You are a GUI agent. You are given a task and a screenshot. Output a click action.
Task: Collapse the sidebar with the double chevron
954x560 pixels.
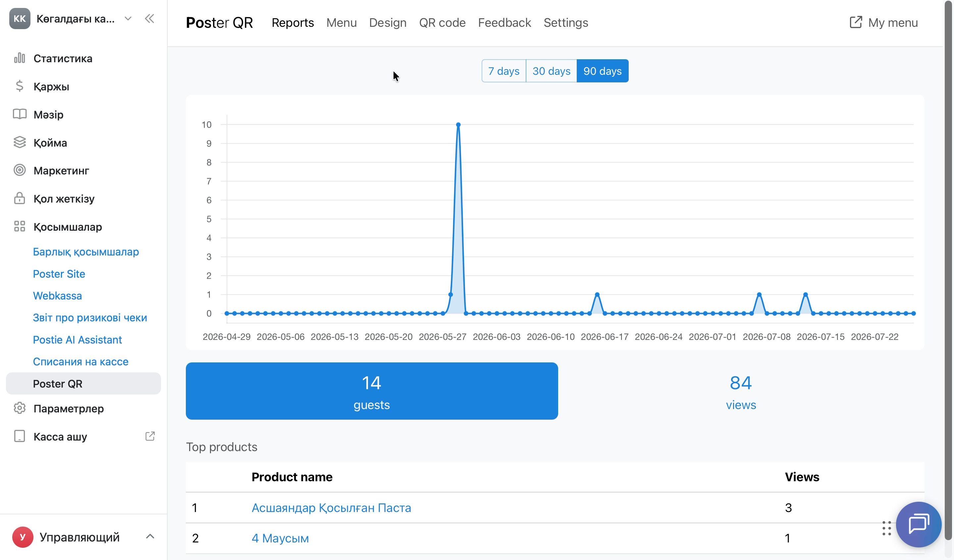click(149, 19)
